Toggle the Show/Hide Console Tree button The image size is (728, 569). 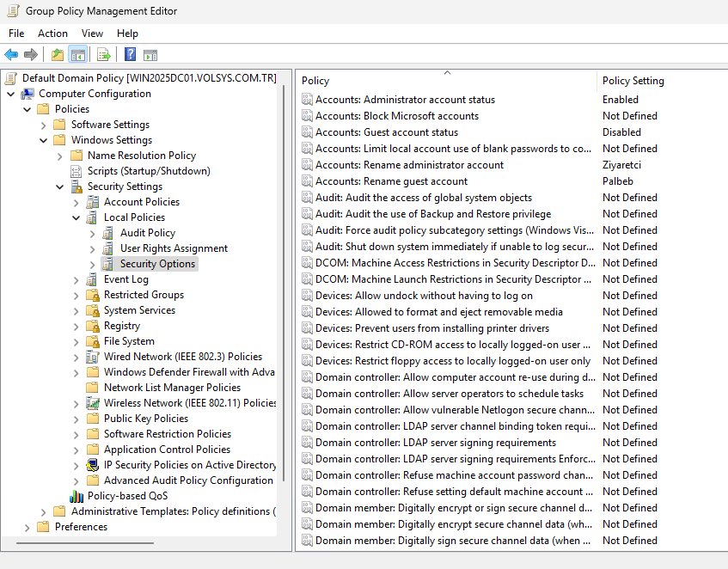(x=78, y=55)
